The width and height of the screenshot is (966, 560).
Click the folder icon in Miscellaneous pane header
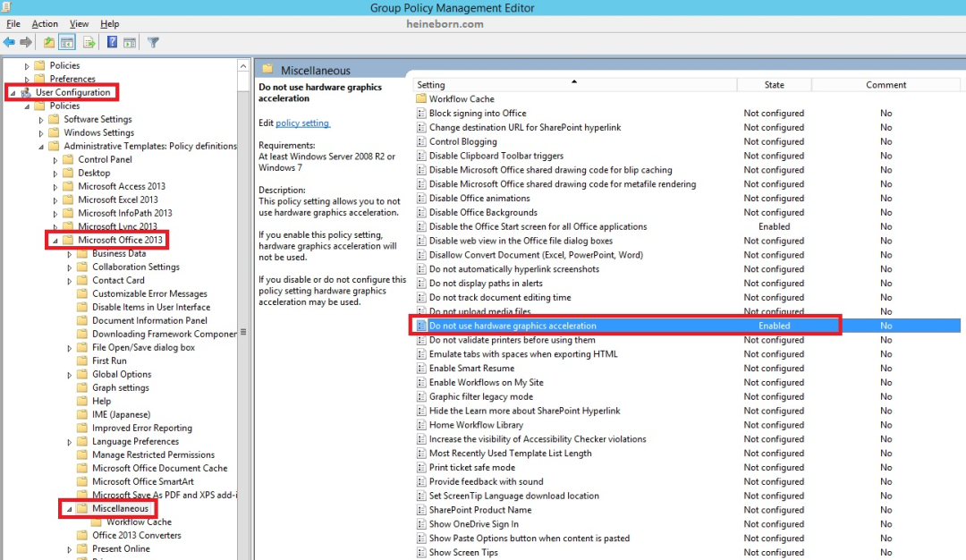[x=267, y=69]
